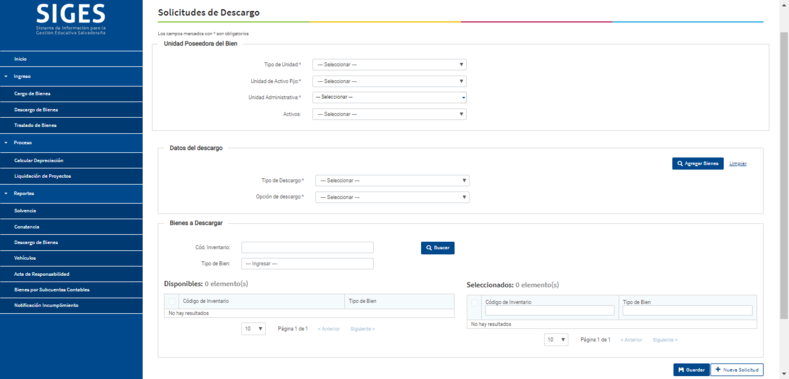Open the Unidad Administrativa dropdown
This screenshot has width=789, height=379.
pos(389,97)
